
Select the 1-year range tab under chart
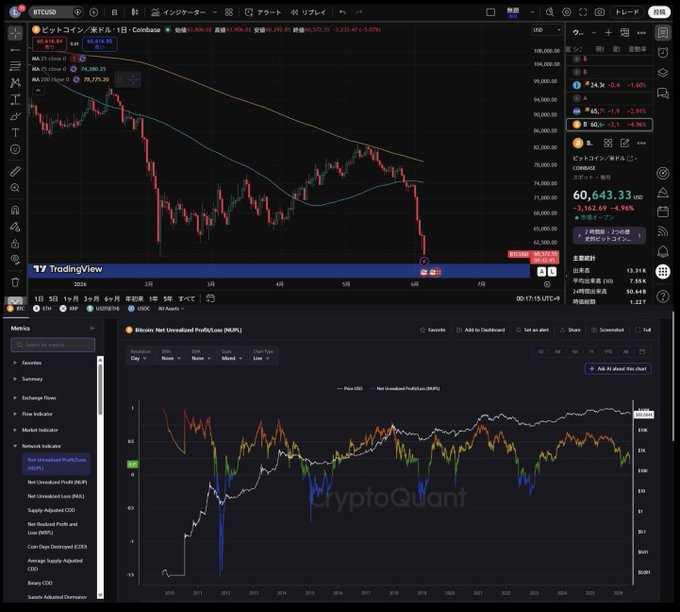pos(153,298)
